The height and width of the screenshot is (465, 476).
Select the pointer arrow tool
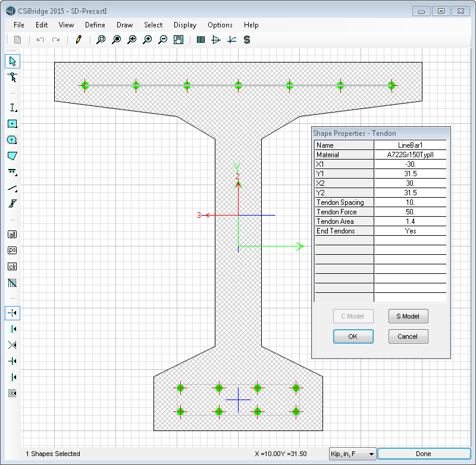tap(12, 61)
